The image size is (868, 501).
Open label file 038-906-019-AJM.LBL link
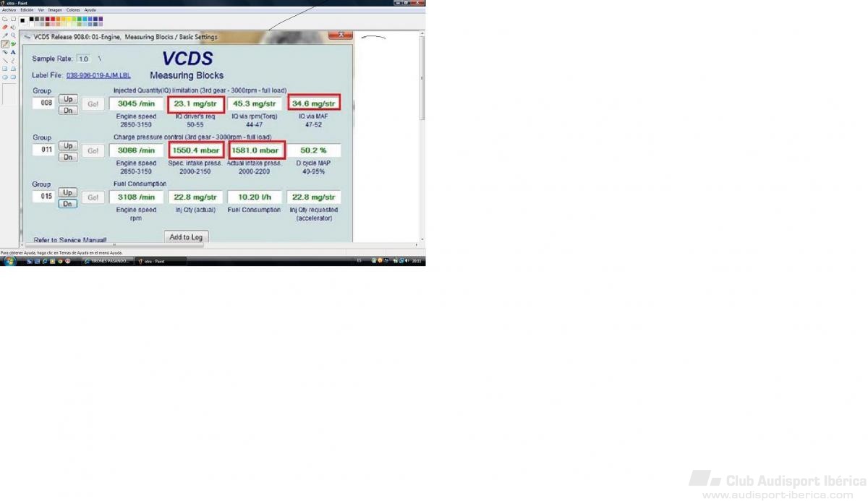coord(98,75)
